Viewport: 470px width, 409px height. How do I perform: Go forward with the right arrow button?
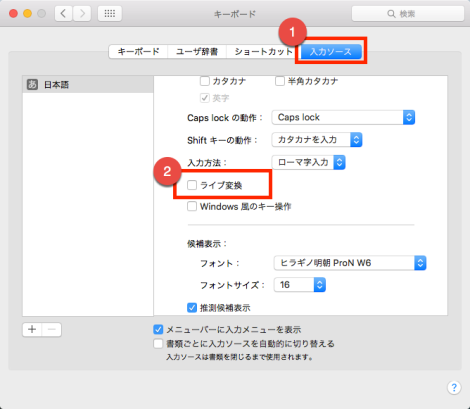click(x=82, y=14)
